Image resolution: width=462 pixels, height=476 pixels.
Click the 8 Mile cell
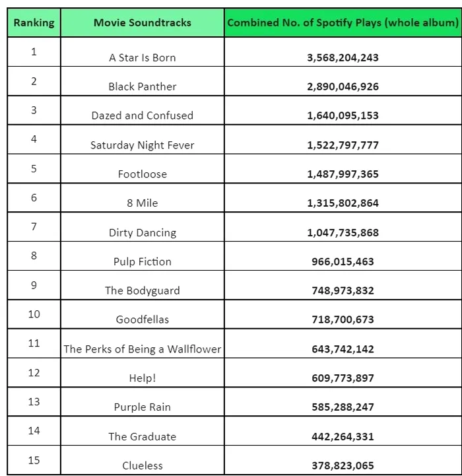(142, 203)
